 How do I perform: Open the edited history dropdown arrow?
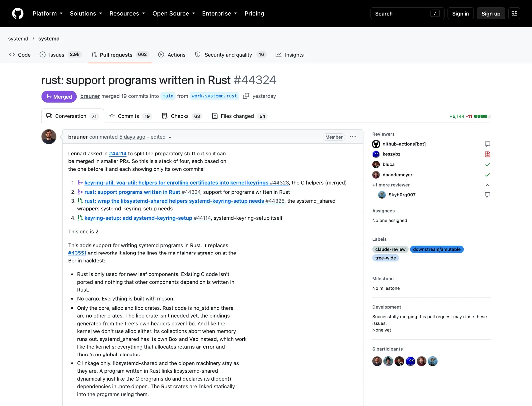pyautogui.click(x=170, y=137)
